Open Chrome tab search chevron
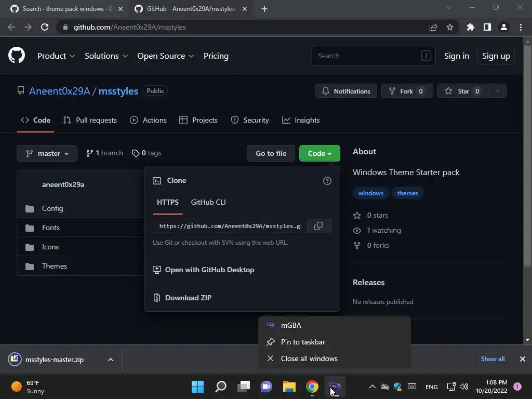This screenshot has width=532, height=399. pos(448,7)
